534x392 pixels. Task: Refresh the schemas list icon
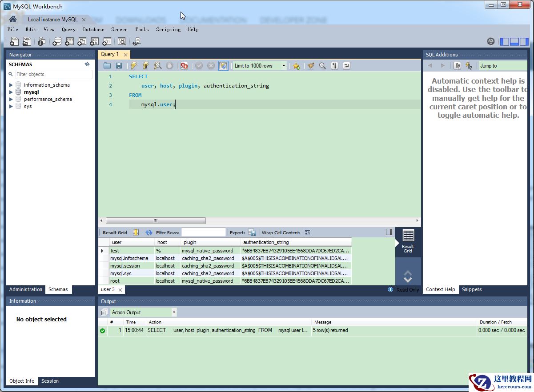click(x=87, y=64)
